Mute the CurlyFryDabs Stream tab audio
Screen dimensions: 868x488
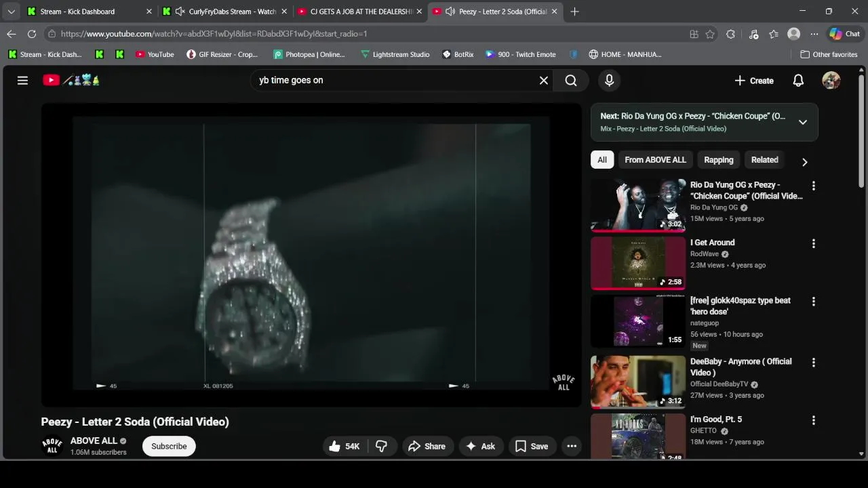tap(180, 12)
